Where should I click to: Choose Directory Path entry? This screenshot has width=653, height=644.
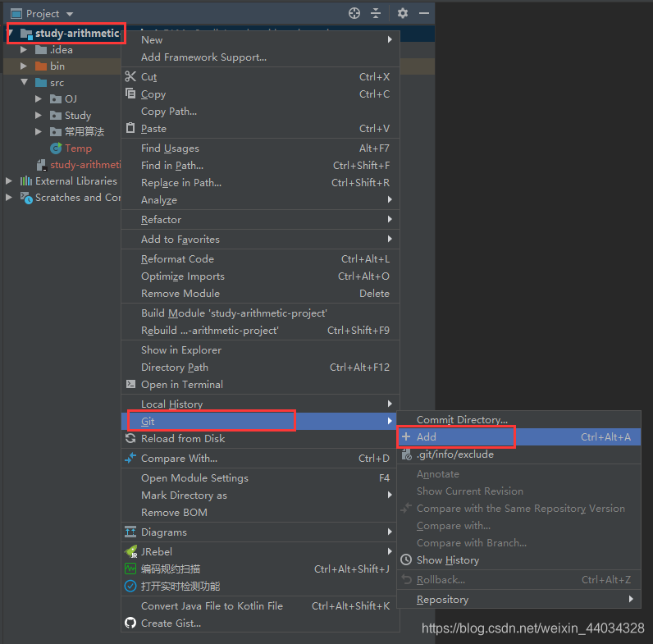[x=260, y=367]
